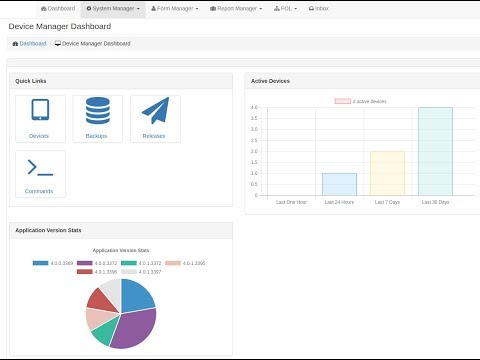Click the Quick Links panel heading
Viewport: 480px width, 360px height.
31,81
